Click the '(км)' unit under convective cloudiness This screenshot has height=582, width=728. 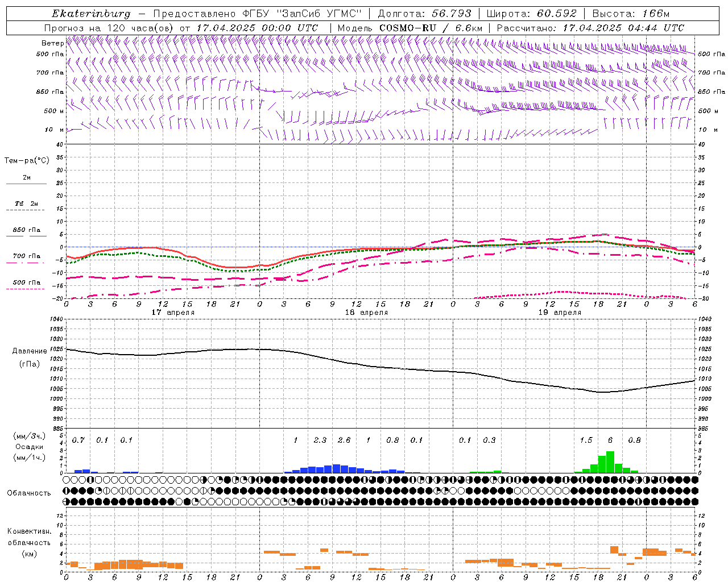point(29,554)
